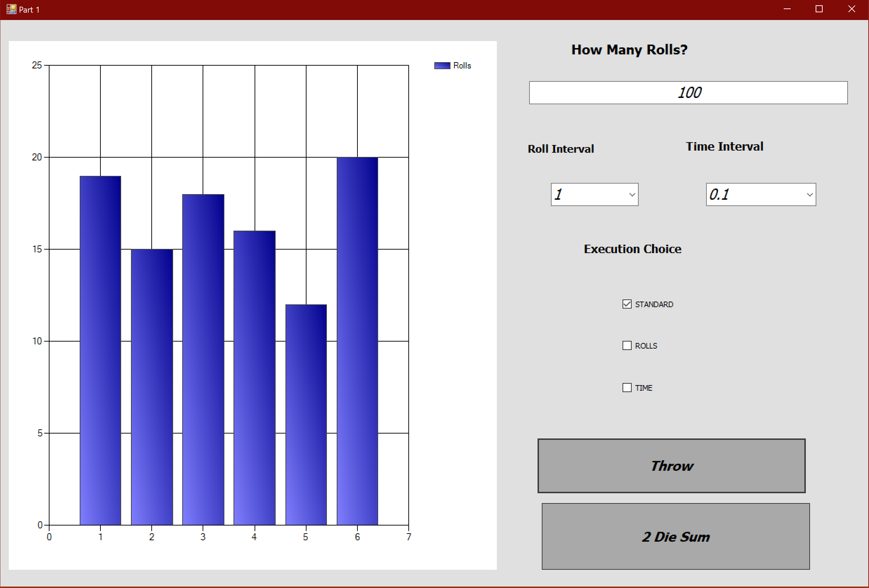
Task: Enable the TIME execution checkbox
Action: [x=627, y=387]
